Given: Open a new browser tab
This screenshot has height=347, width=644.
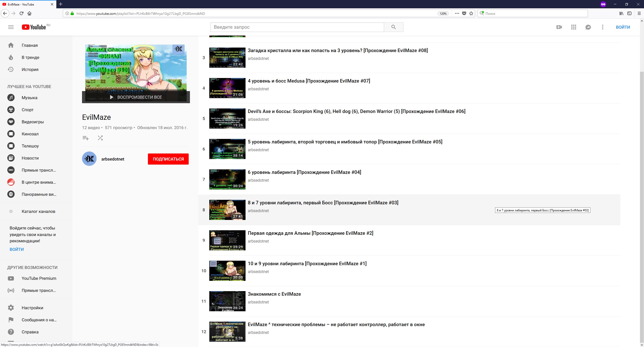Looking at the screenshot, I should click(61, 4).
